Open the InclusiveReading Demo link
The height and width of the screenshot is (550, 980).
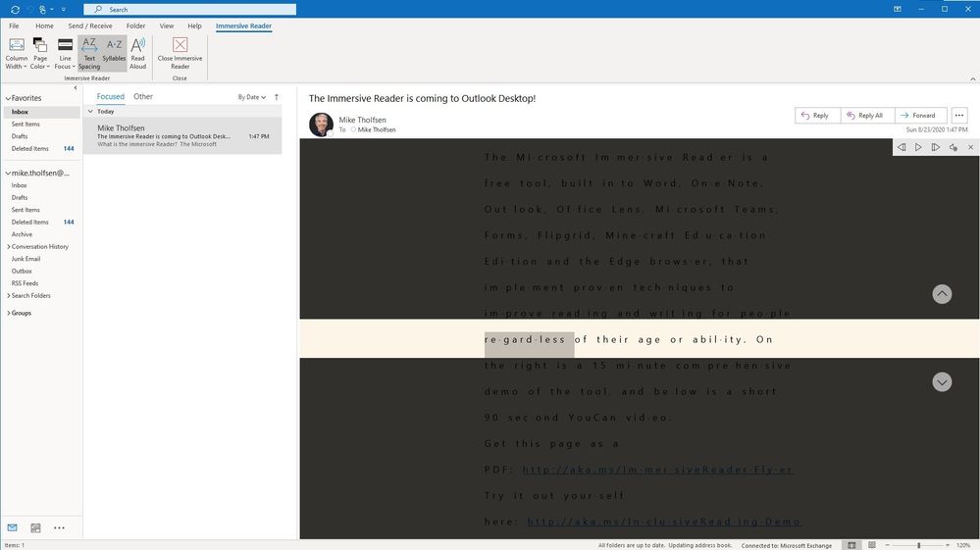[x=664, y=522]
